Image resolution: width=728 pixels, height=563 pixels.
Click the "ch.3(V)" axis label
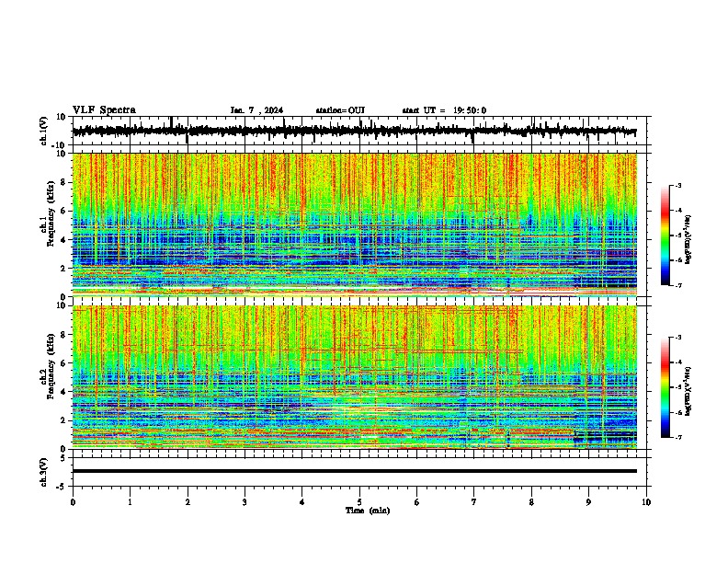tap(44, 473)
